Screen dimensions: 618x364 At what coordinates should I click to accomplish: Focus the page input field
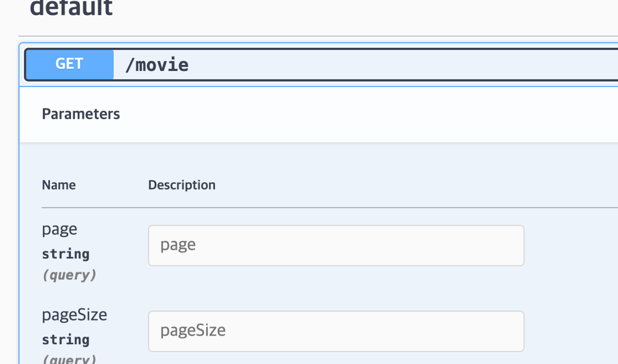(336, 245)
